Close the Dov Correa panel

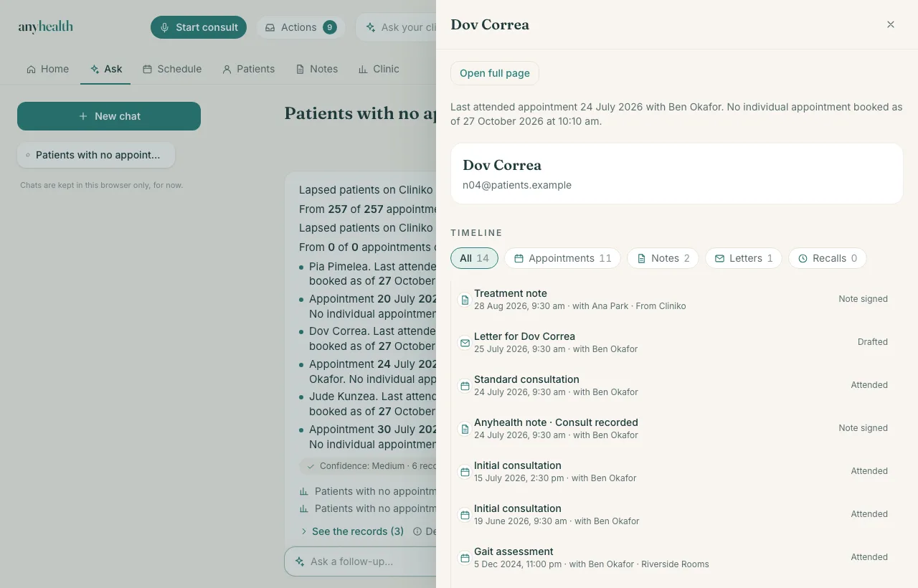coord(891,24)
